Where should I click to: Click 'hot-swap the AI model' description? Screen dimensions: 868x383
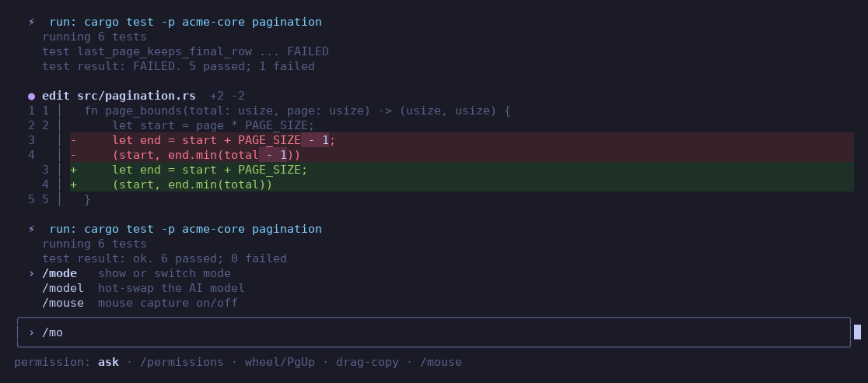(171, 288)
